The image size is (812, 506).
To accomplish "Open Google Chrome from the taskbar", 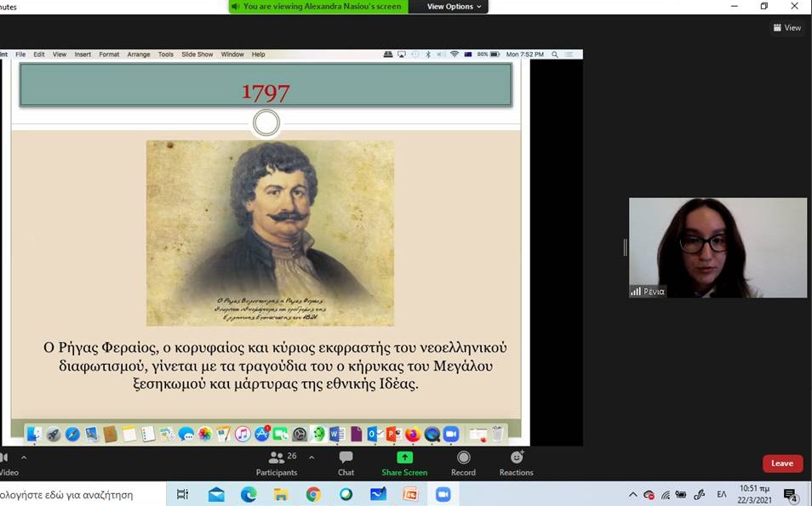I will (x=313, y=494).
